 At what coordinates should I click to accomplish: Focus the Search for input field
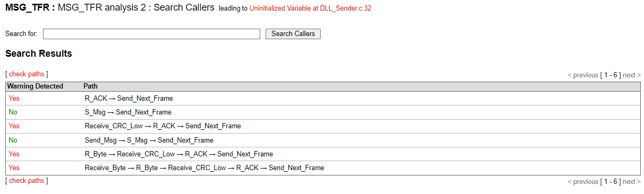152,34
